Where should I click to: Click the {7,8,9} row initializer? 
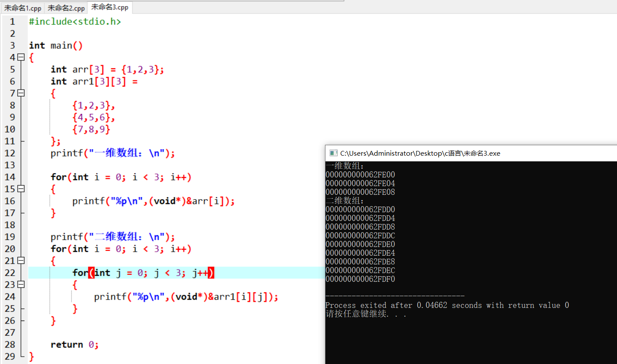coord(91,129)
